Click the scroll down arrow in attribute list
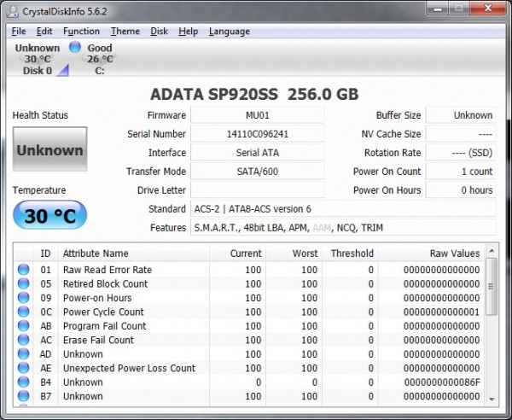 492,400
